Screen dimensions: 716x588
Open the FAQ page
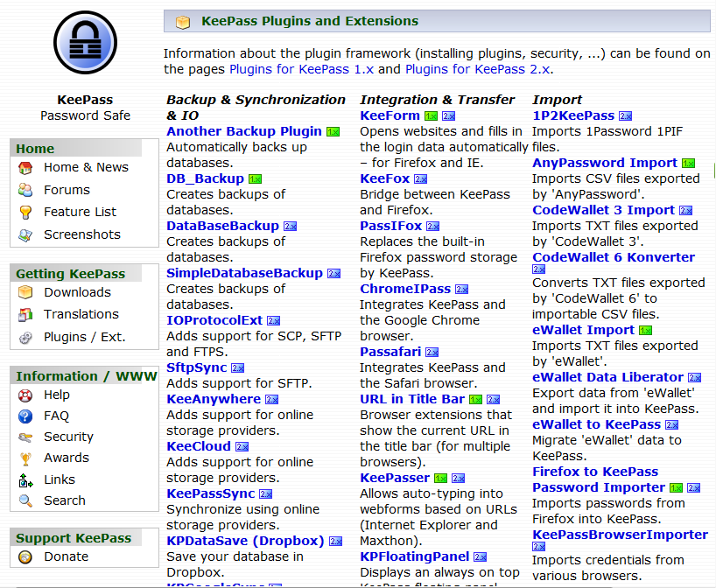[x=56, y=416]
